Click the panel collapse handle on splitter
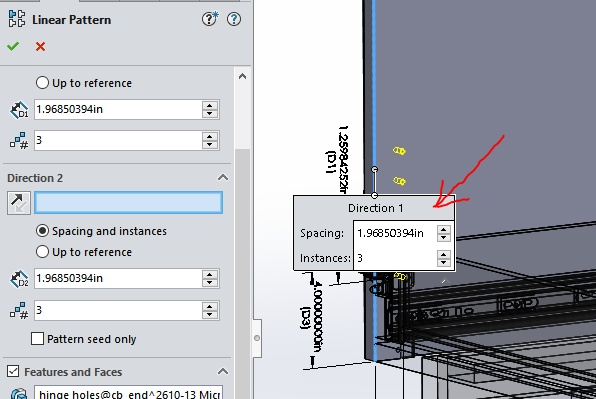 [x=257, y=338]
